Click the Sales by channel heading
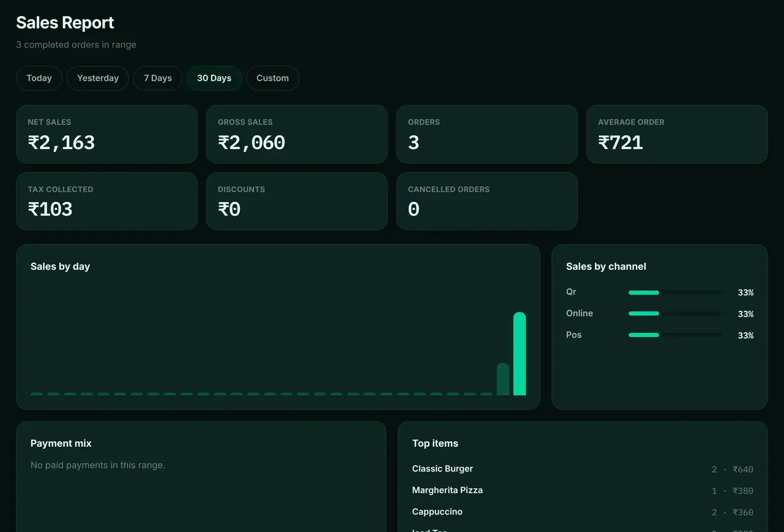Image resolution: width=784 pixels, height=532 pixels. click(606, 266)
